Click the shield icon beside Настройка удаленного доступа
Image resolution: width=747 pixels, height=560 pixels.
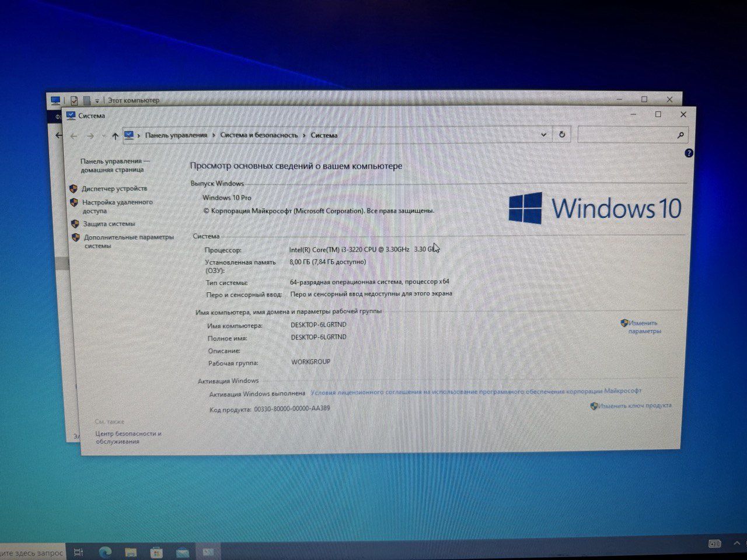point(74,202)
